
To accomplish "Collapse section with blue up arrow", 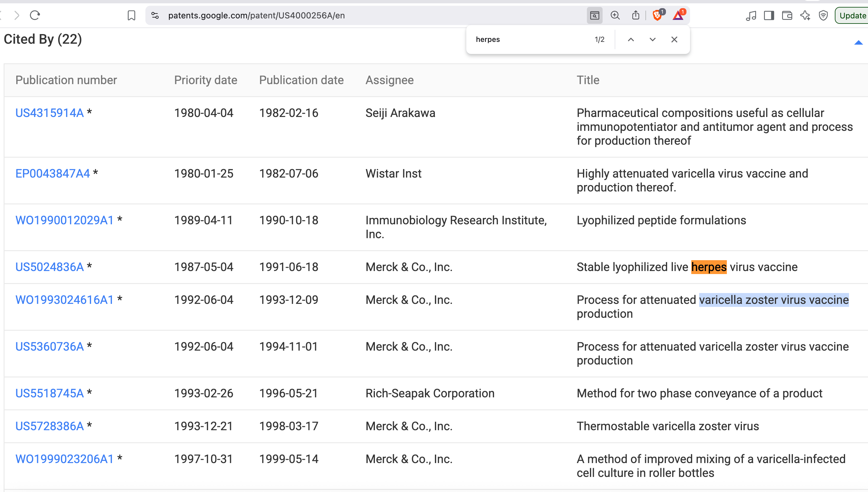I will coord(858,43).
